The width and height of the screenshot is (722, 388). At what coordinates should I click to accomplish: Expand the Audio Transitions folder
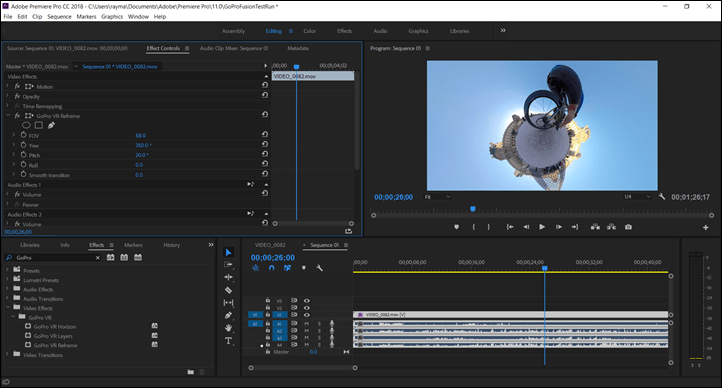[7, 298]
